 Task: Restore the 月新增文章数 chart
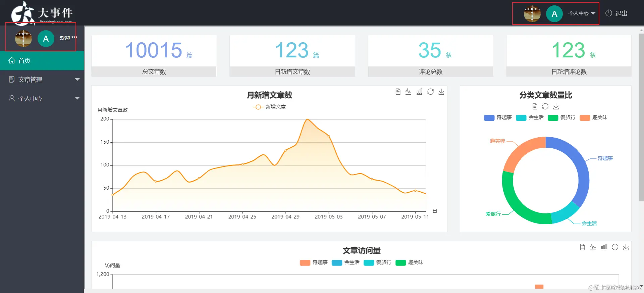click(430, 92)
